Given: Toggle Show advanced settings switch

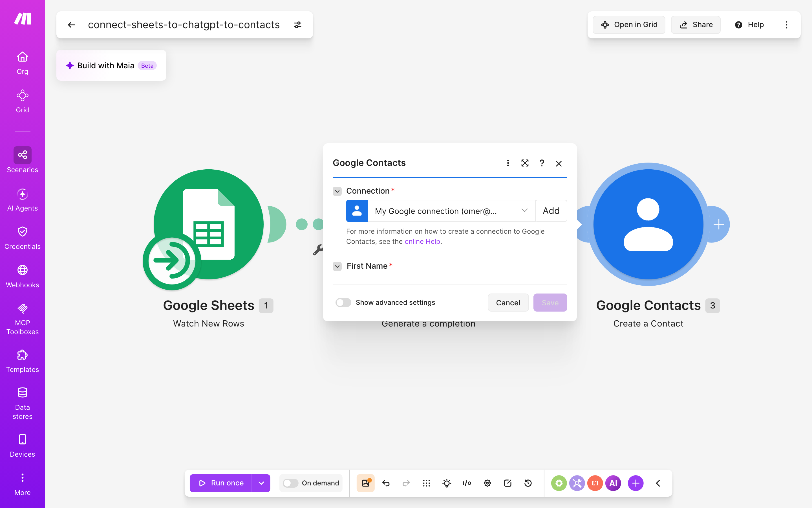Looking at the screenshot, I should click(343, 303).
